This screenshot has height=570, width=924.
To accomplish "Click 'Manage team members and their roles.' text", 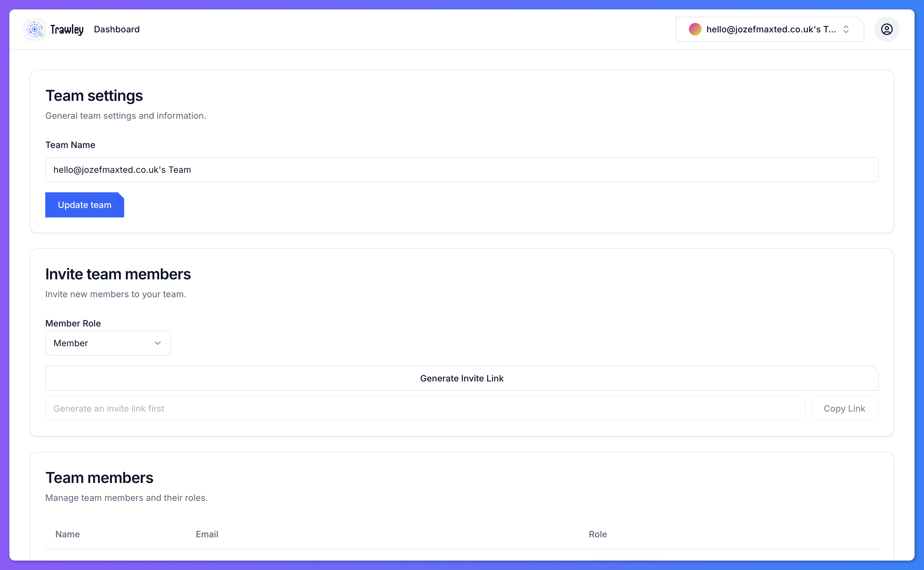I will click(126, 498).
